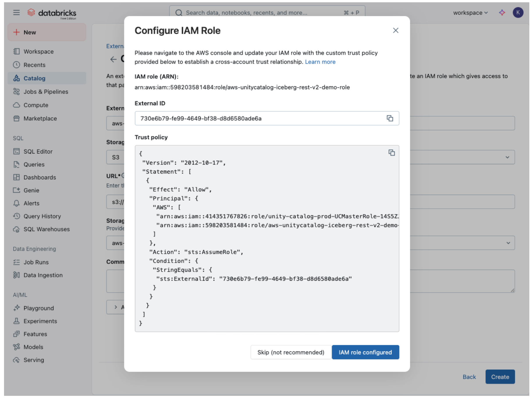Viewport: 532px width, 399px height.
Task: View Query History
Action: [x=42, y=216]
